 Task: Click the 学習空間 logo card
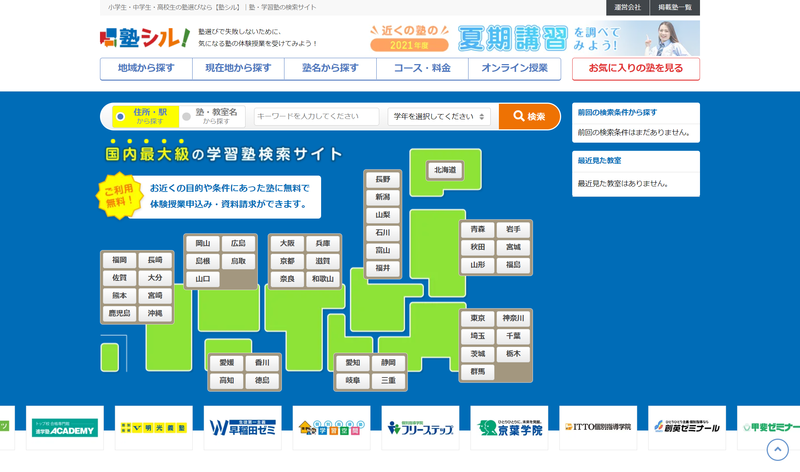pos(331,428)
